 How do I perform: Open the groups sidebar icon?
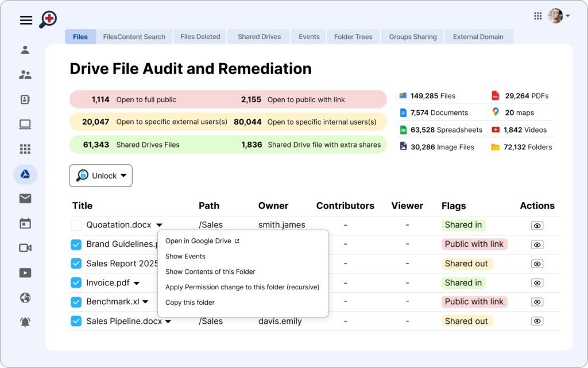point(25,75)
